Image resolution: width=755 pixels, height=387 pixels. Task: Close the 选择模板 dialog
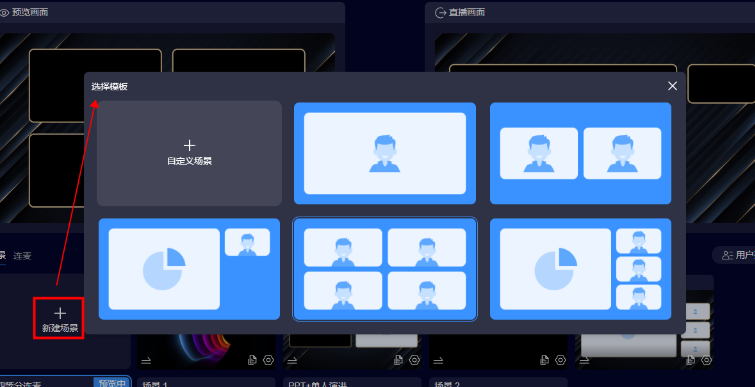pyautogui.click(x=672, y=86)
